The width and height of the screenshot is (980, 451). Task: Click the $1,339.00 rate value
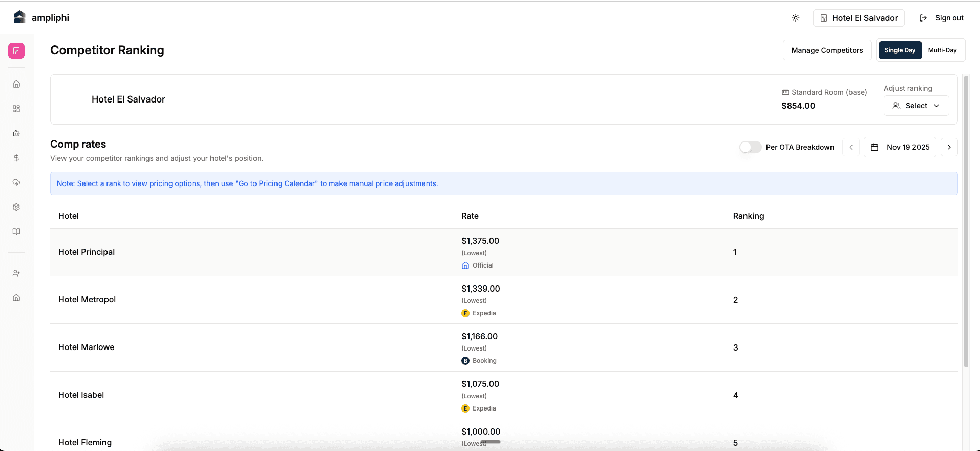click(481, 289)
